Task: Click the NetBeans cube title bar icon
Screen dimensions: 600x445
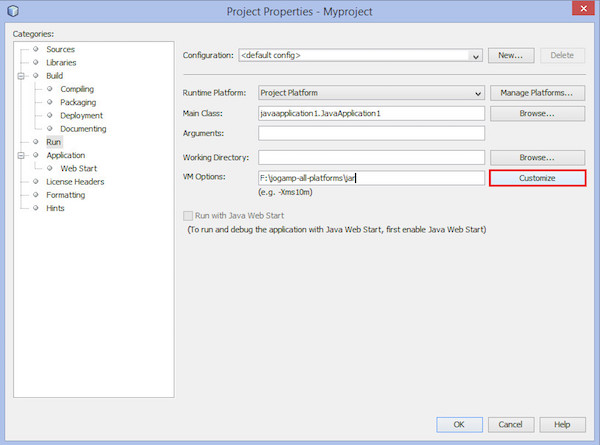Action: click(13, 11)
